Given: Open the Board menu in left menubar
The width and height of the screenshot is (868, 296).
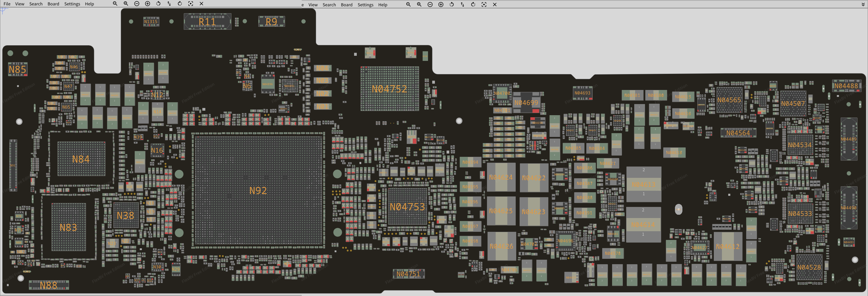Looking at the screenshot, I should [x=53, y=4].
